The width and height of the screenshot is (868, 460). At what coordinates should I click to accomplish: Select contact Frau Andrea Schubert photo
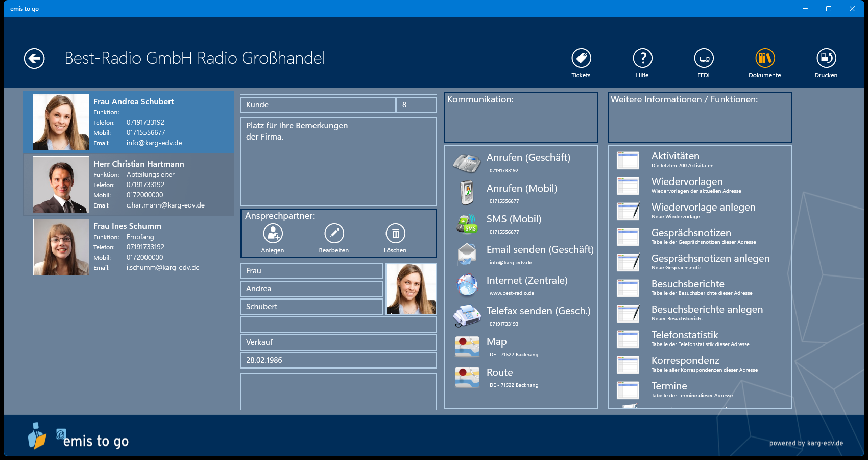click(x=61, y=122)
